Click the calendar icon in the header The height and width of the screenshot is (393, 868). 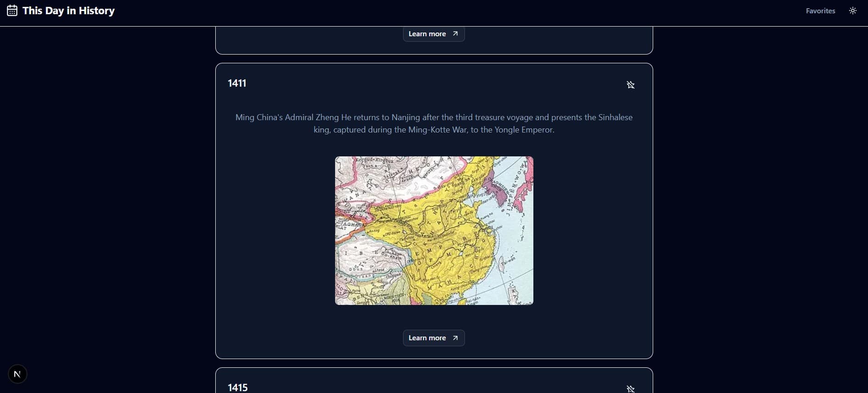tap(12, 11)
